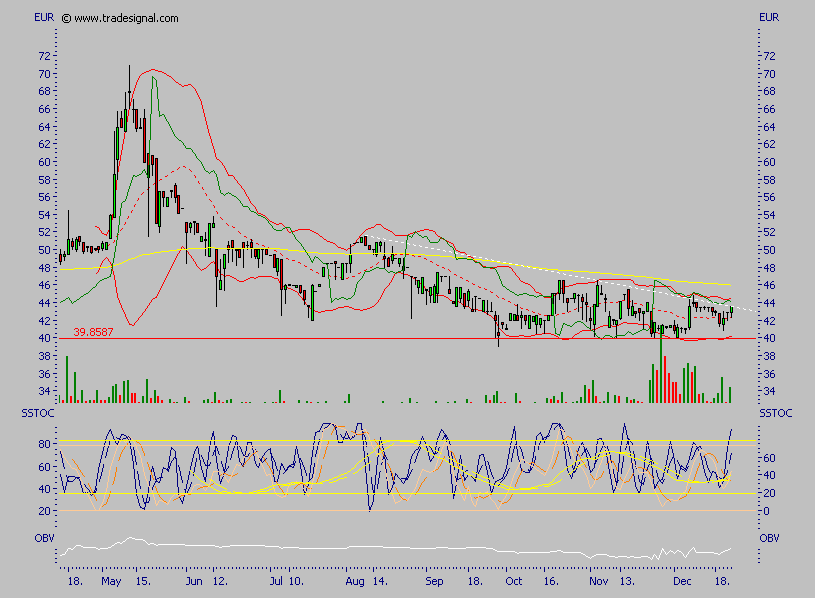The width and height of the screenshot is (815, 598).
Task: Click the 14. date marker after Aug
Action: tap(380, 581)
